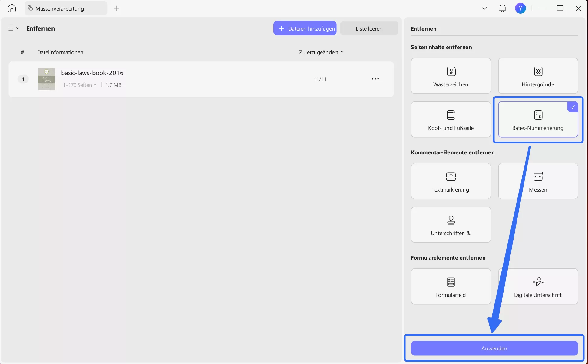This screenshot has width=588, height=364.
Task: Click the Liste leeren button
Action: point(369,28)
